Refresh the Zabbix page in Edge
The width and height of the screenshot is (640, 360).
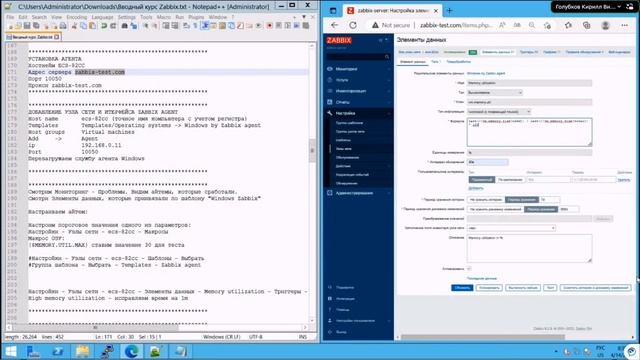click(x=353, y=25)
